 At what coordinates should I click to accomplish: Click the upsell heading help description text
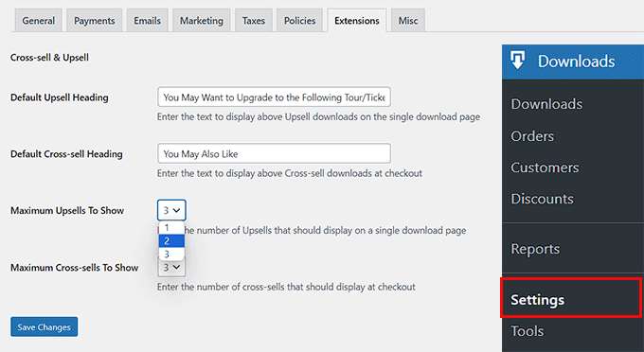pos(318,117)
